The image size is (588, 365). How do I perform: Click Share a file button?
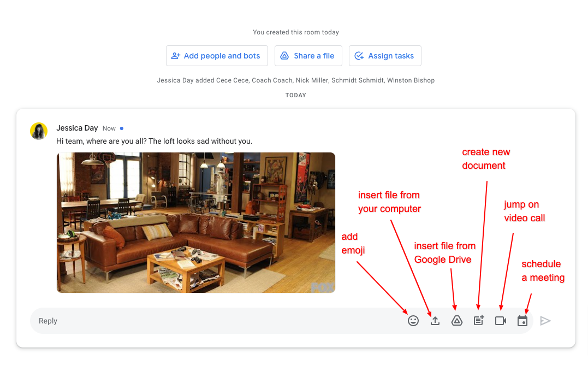(x=308, y=56)
